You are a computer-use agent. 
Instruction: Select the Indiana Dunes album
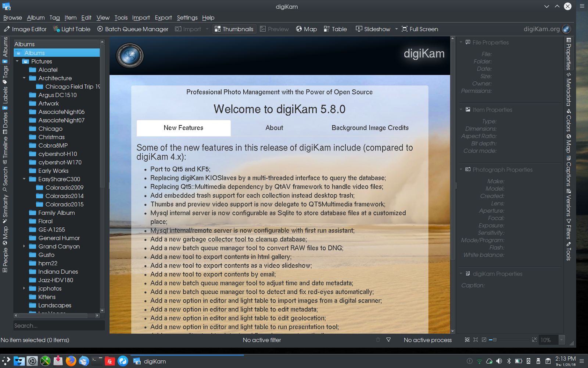pyautogui.click(x=58, y=272)
